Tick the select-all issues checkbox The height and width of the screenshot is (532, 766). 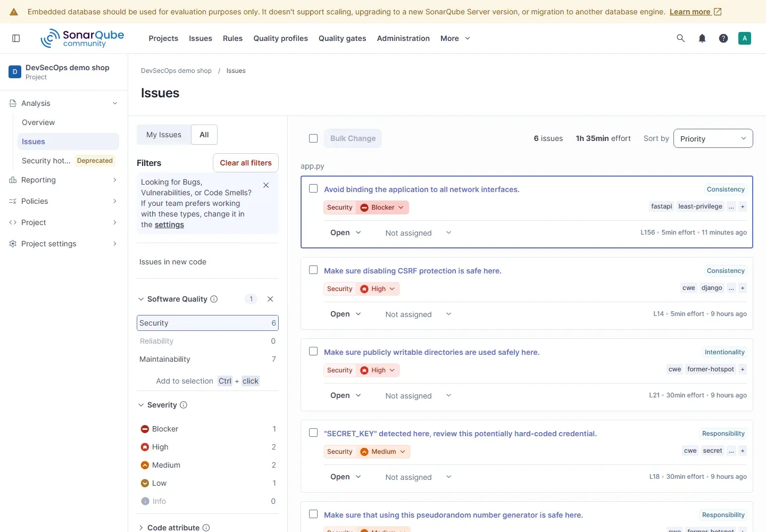click(313, 138)
